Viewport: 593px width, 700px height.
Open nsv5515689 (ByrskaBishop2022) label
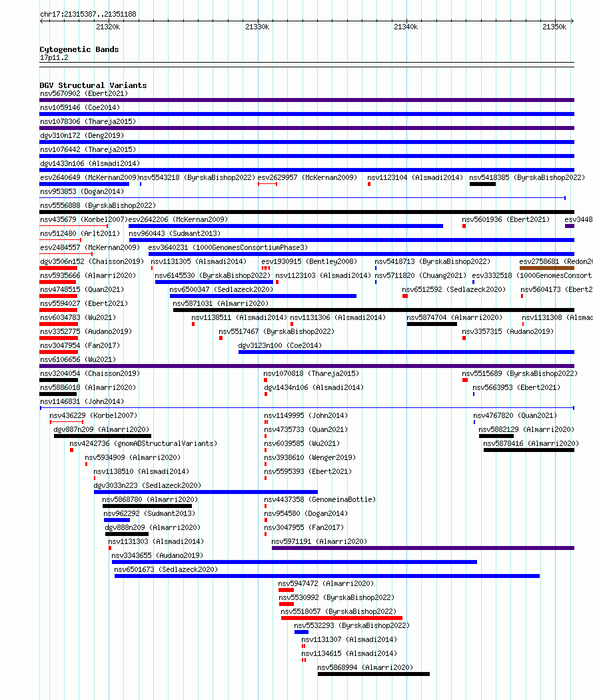(x=520, y=373)
